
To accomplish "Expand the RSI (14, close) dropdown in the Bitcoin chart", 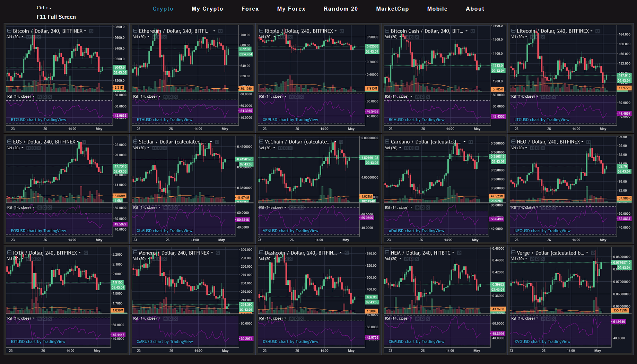I will click(x=34, y=97).
